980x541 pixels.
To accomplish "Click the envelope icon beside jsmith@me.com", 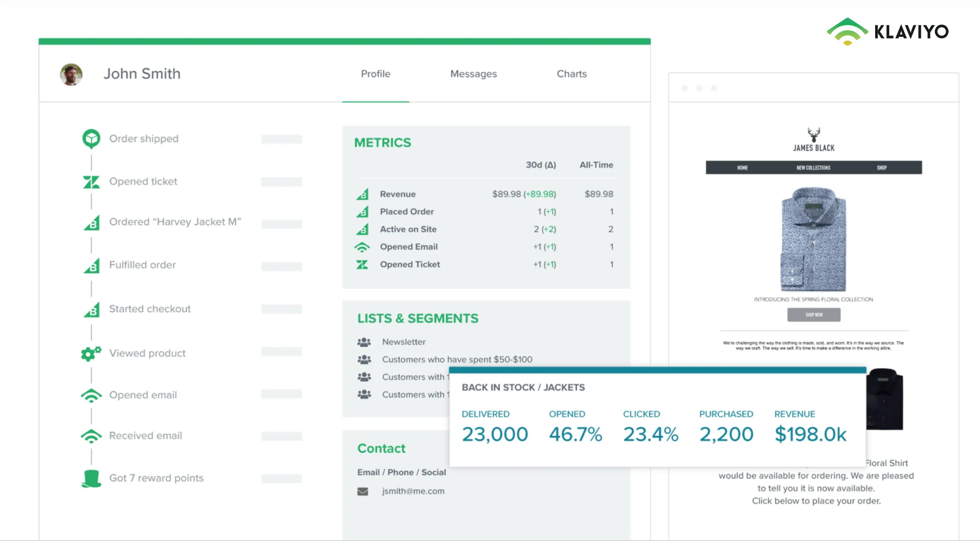I will pyautogui.click(x=363, y=492).
